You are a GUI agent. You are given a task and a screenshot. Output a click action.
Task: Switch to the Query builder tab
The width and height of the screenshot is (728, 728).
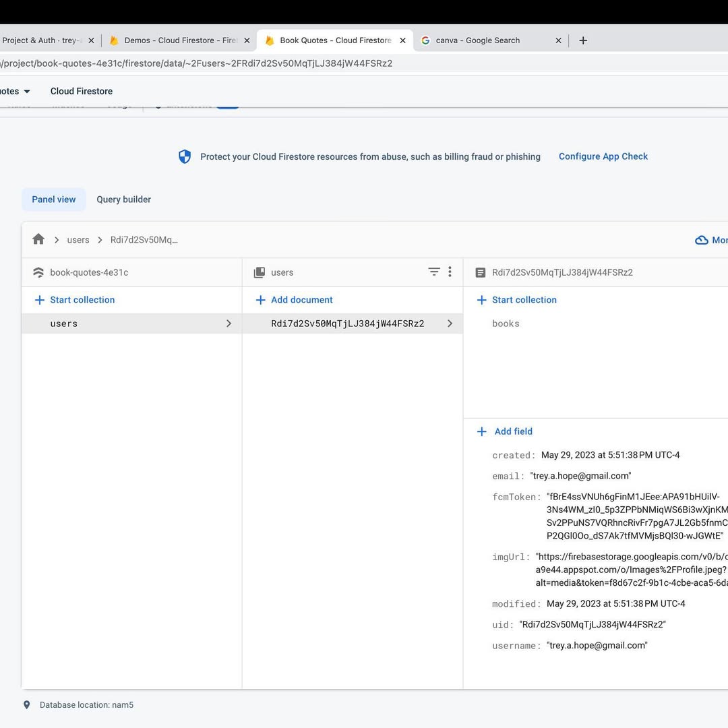(123, 200)
